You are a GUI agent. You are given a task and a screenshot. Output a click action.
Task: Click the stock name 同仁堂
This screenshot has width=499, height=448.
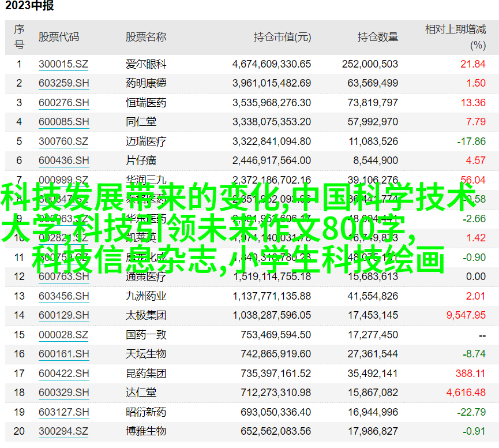tap(141, 122)
